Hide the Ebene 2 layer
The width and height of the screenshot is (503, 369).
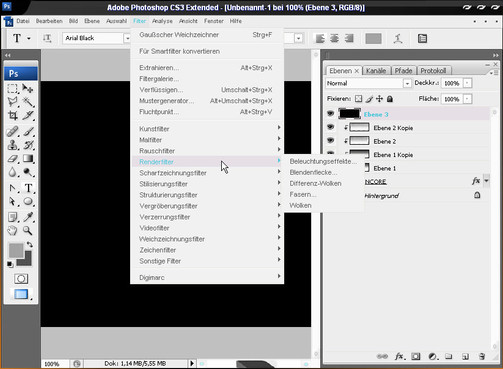pos(330,140)
